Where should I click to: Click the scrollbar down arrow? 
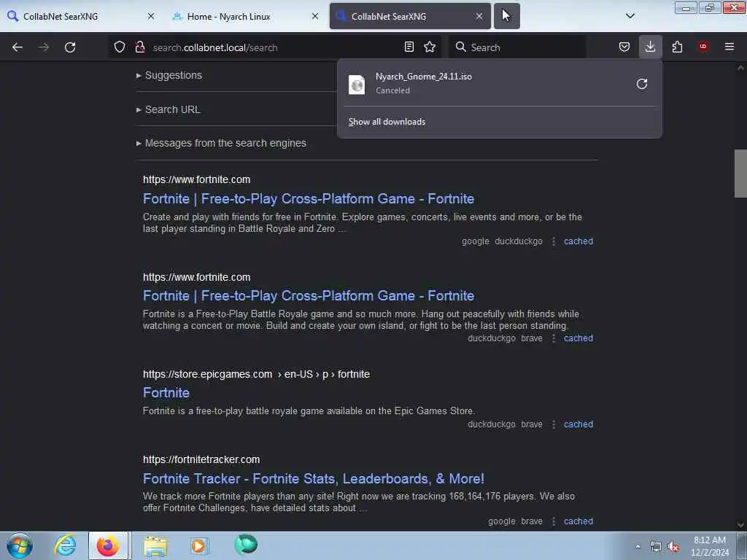[x=740, y=525]
